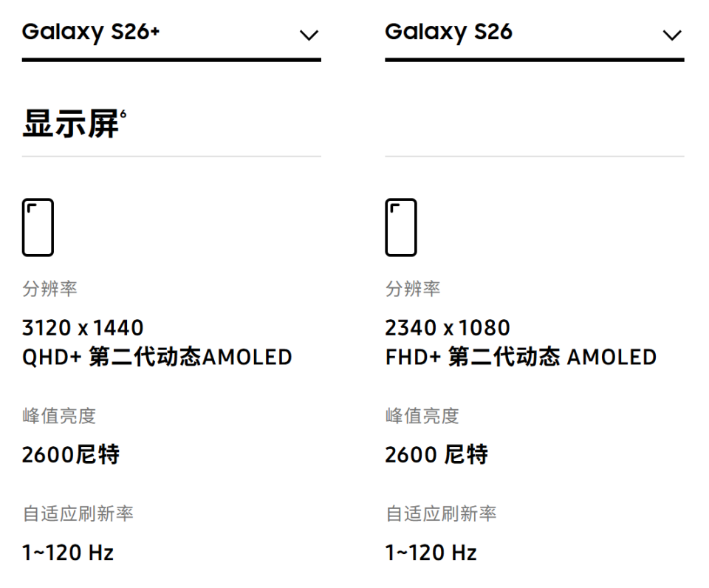Image resolution: width=709 pixels, height=588 pixels.
Task: Click the 2340 x 1080 resolution value
Action: pyautogui.click(x=448, y=327)
